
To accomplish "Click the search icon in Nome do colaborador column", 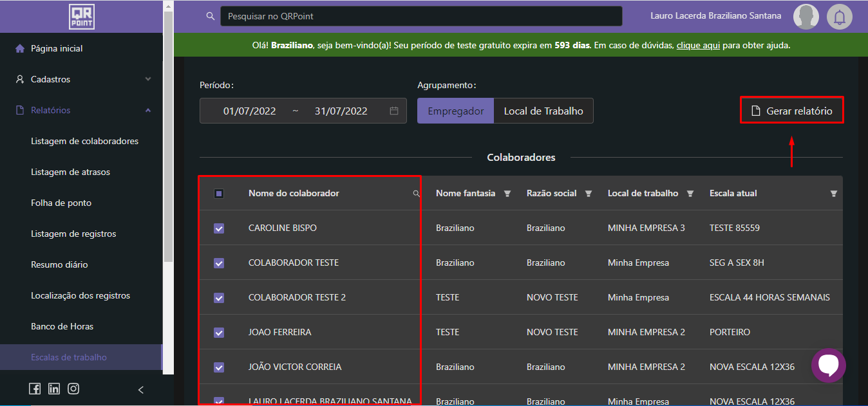I will point(416,194).
